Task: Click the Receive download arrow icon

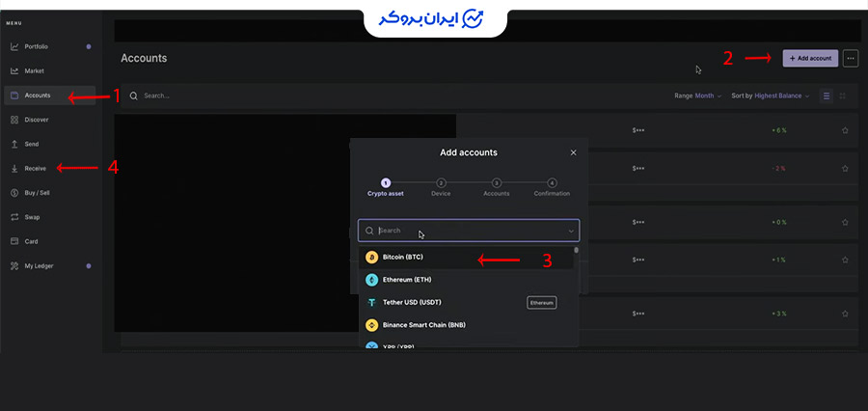Action: coord(14,169)
